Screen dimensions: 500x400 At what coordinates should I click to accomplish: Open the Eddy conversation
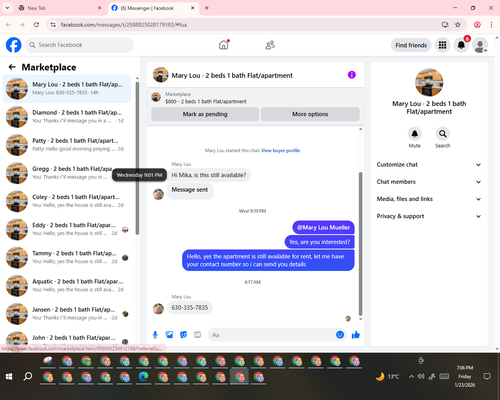(67, 229)
